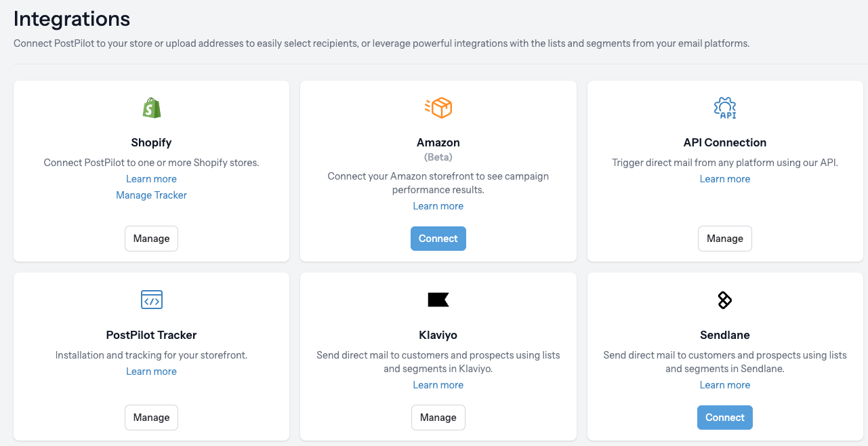Manage the PostPilot Tracker integration
868x446 pixels.
click(151, 418)
